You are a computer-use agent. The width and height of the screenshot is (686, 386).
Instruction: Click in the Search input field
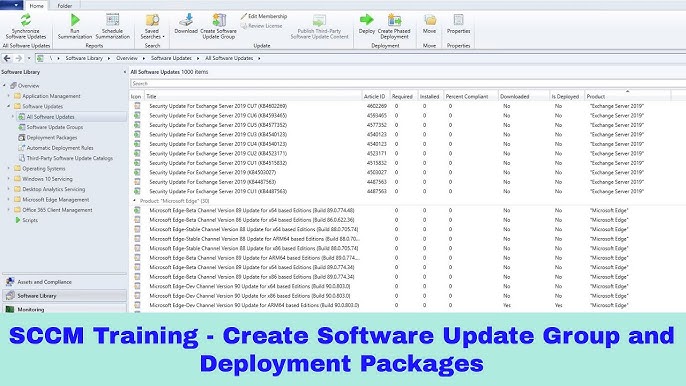coord(408,83)
